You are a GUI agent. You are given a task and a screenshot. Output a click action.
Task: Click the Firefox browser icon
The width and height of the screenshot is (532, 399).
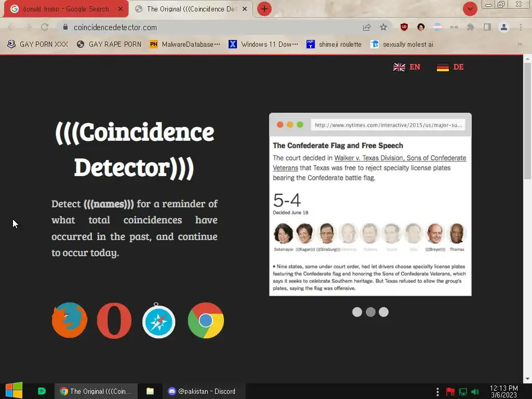70,320
